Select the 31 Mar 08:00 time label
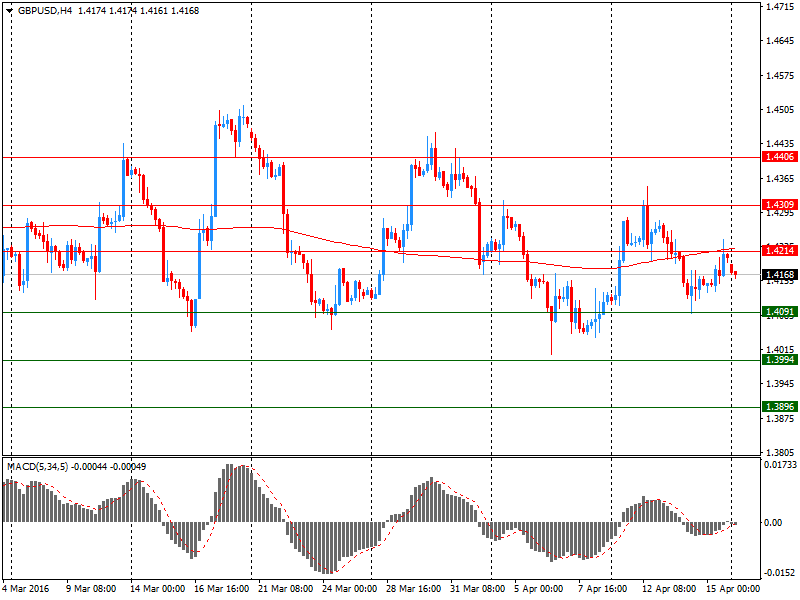The width and height of the screenshot is (800, 600). click(x=478, y=589)
